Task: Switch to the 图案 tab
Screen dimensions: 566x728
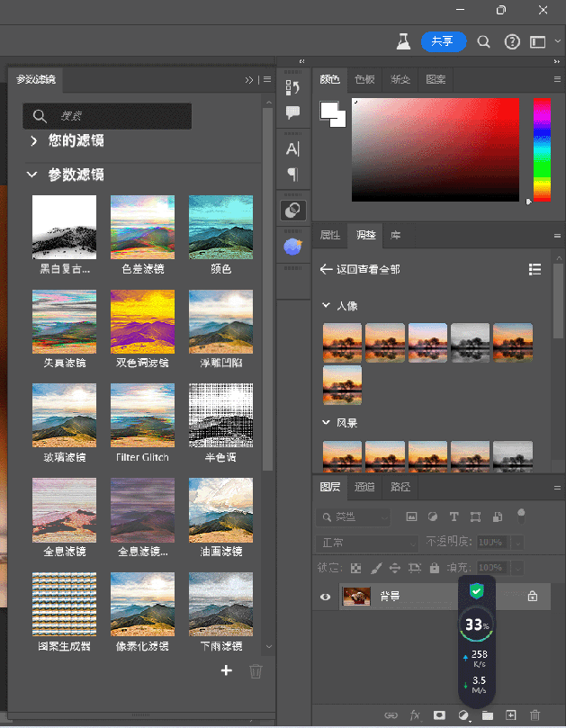Action: pyautogui.click(x=436, y=79)
